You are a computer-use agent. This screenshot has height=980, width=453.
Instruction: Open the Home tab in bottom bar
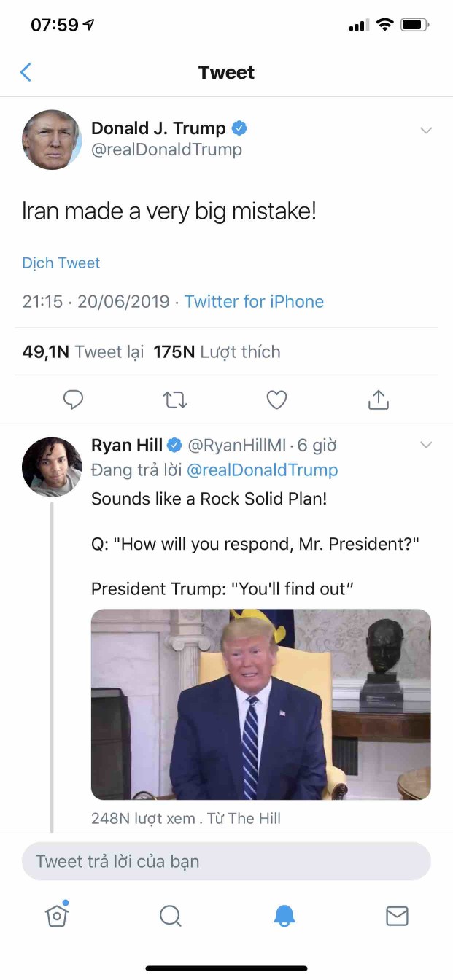tap(57, 915)
